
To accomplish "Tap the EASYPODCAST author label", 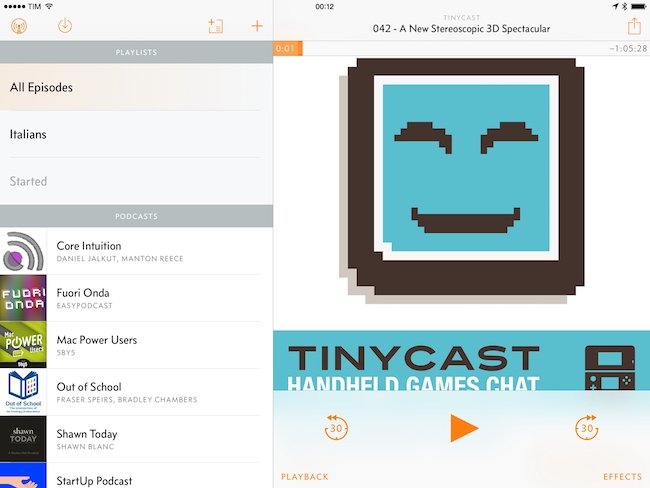I will pos(85,306).
